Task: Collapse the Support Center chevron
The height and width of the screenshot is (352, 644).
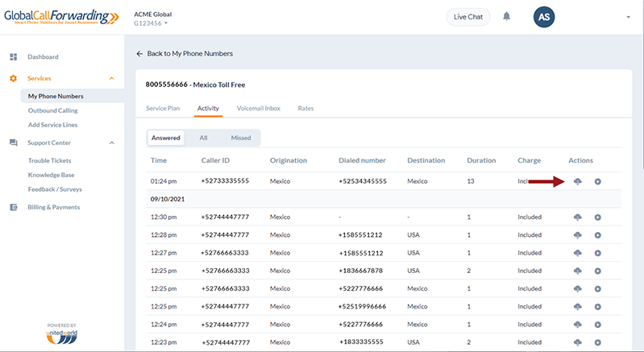Action: 112,143
